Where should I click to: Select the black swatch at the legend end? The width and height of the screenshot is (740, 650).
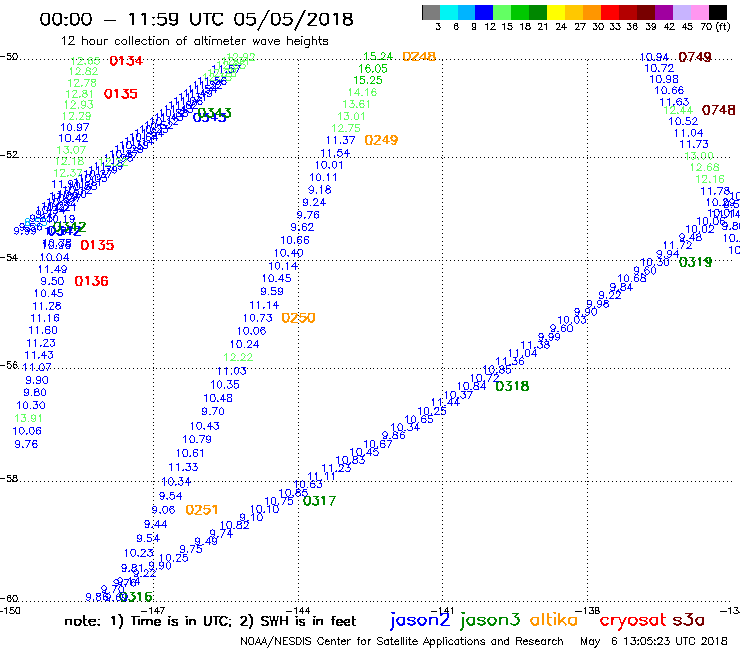(x=717, y=12)
